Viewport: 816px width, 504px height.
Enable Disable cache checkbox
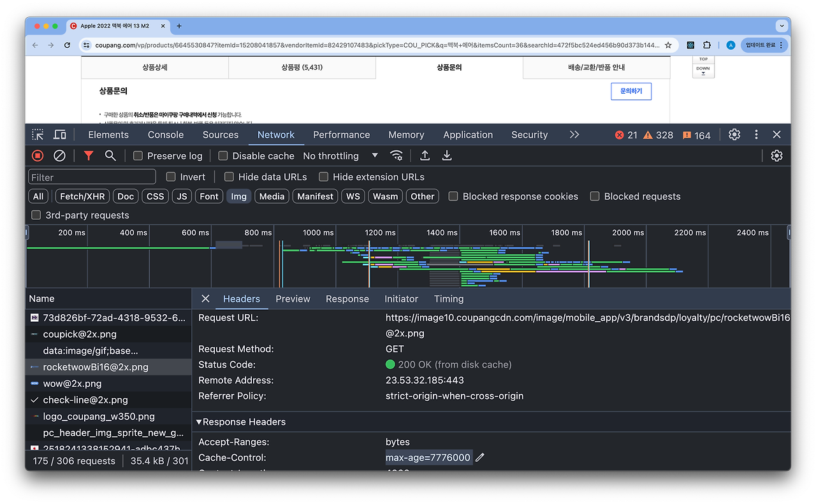click(x=223, y=155)
